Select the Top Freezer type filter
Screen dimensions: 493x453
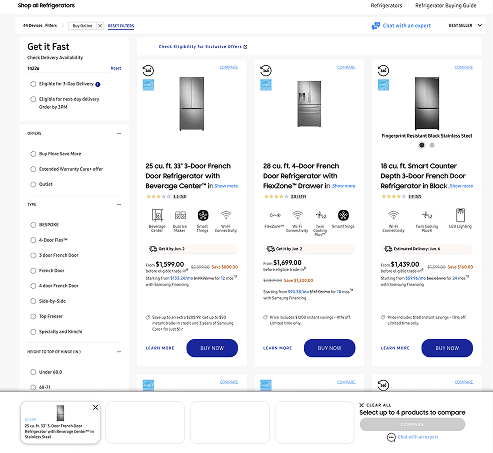(33, 316)
